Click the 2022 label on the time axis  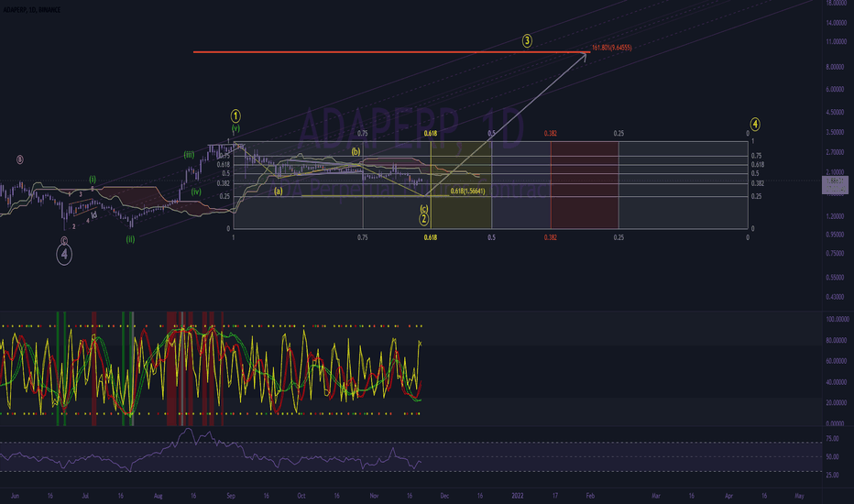click(518, 496)
